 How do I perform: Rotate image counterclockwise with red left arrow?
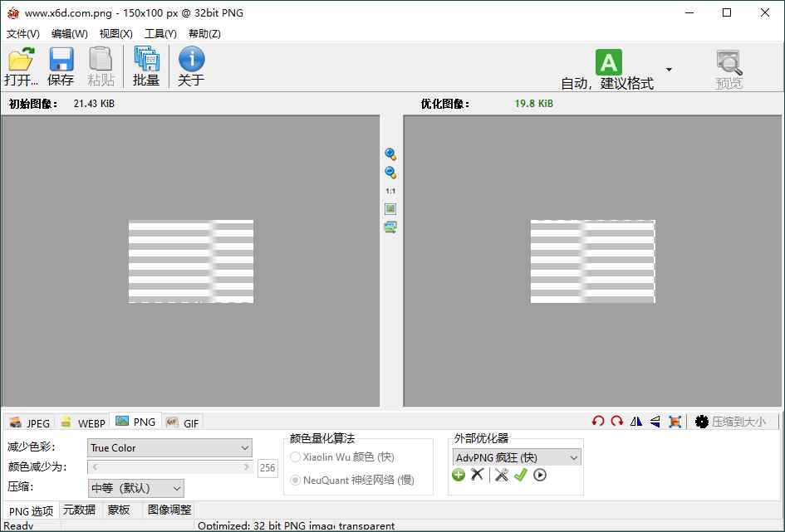pos(598,422)
